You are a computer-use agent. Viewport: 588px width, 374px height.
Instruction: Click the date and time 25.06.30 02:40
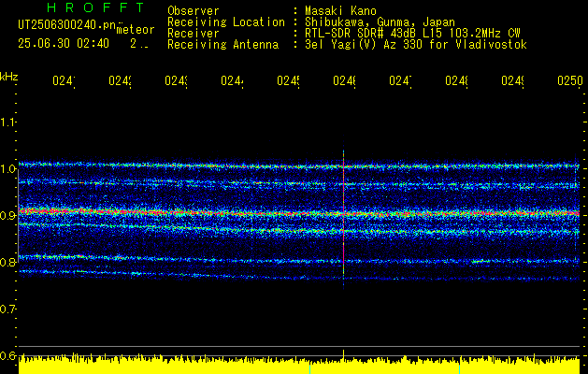[x=64, y=44]
